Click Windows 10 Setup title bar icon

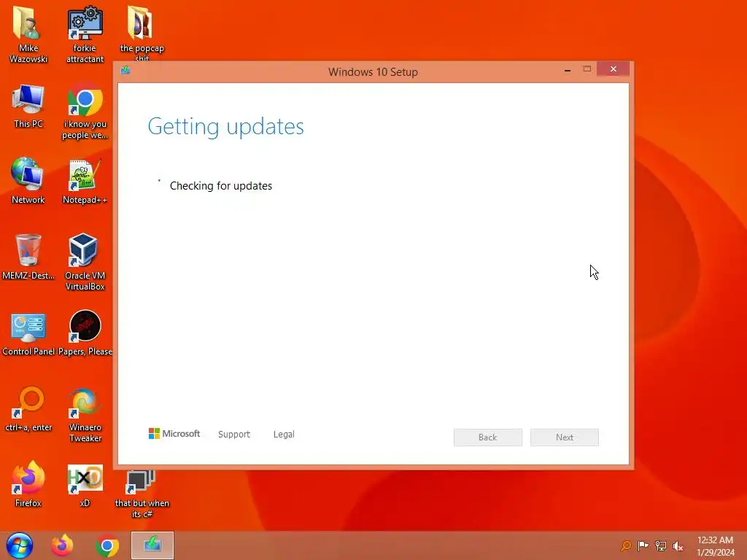125,70
